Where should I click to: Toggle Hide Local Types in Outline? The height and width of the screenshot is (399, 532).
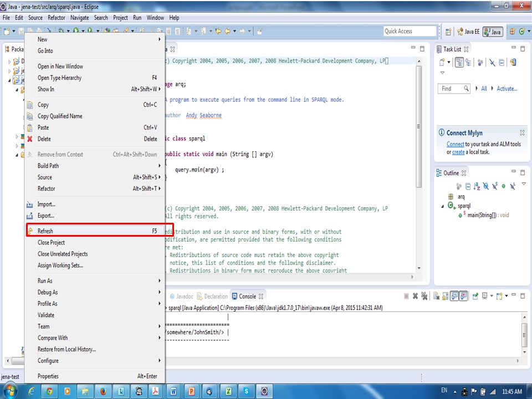coord(513,186)
